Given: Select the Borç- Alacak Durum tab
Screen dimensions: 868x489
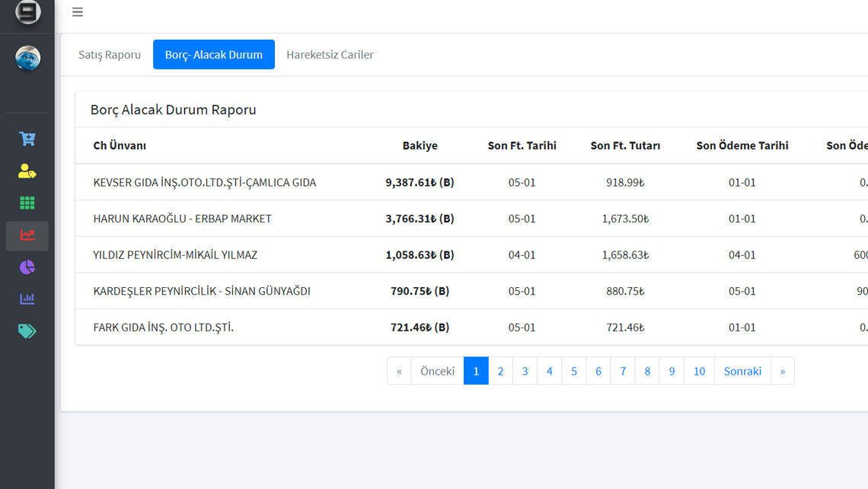Looking at the screenshot, I should 214,55.
